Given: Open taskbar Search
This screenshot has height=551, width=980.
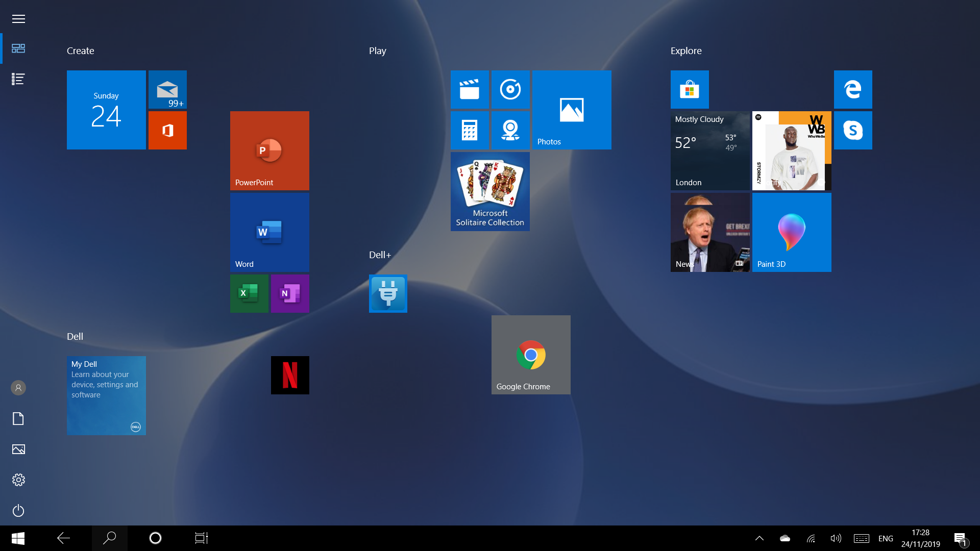Looking at the screenshot, I should tap(110, 538).
